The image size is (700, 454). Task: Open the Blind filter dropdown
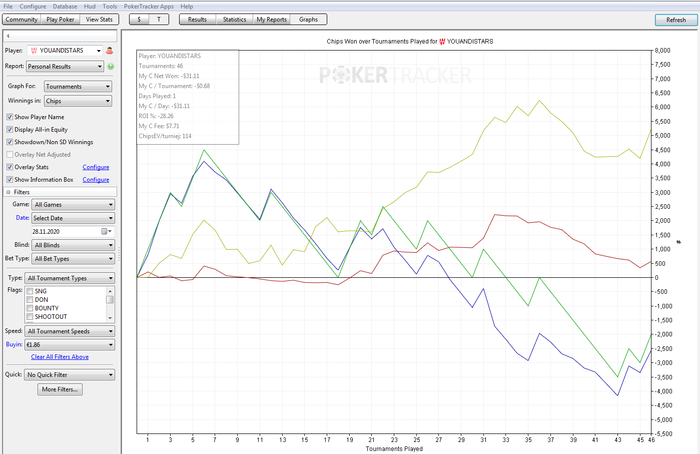point(73,245)
